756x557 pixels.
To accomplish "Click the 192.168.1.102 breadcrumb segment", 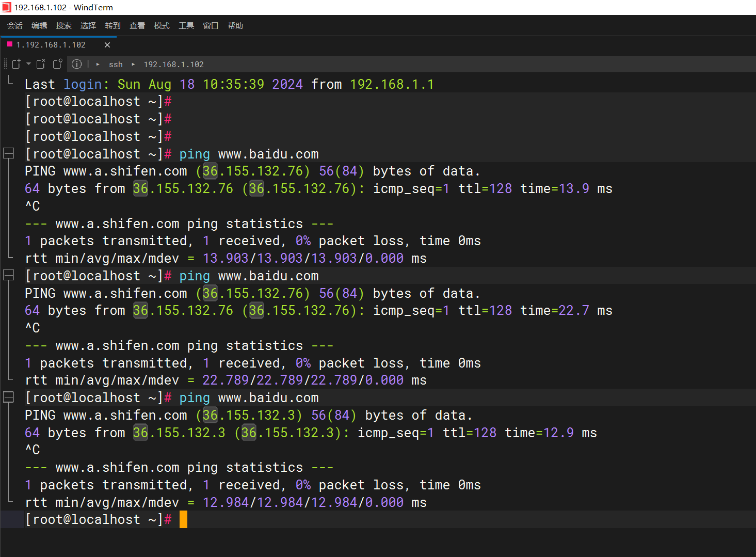I will (174, 65).
